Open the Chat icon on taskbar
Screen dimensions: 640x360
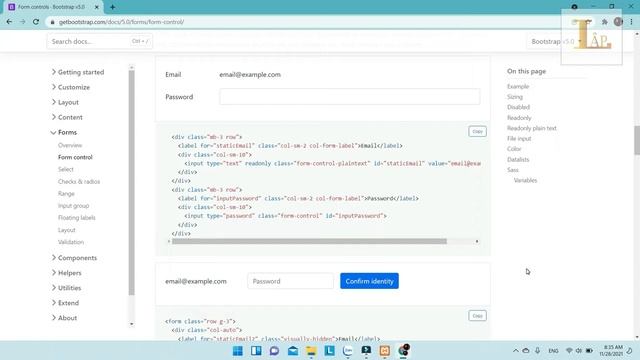(274, 351)
